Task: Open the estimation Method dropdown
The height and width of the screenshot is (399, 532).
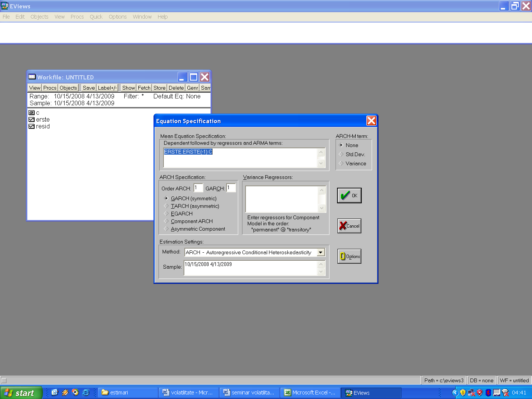Action: 321,252
